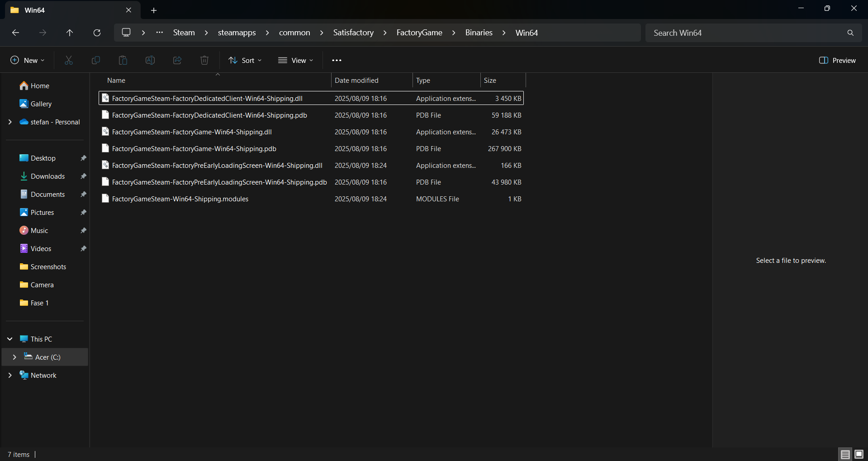Switch to Details view layout icon
The image size is (868, 461).
845,454
